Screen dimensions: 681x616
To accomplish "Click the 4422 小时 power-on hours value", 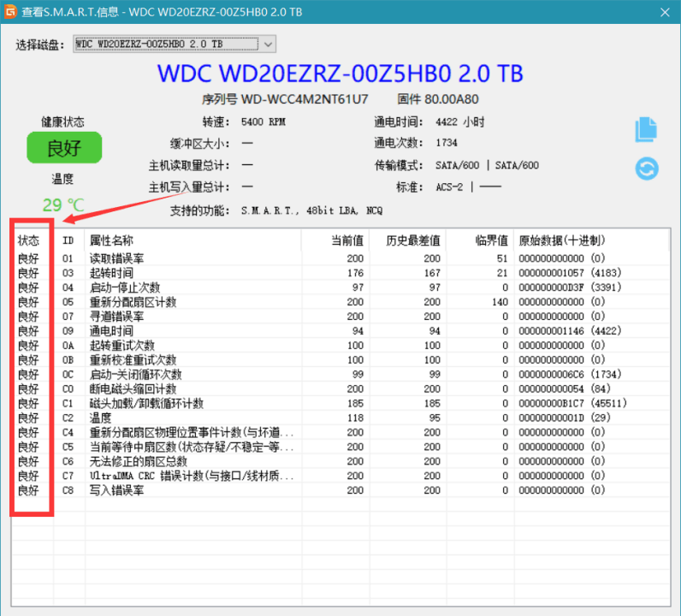I will 460,121.
